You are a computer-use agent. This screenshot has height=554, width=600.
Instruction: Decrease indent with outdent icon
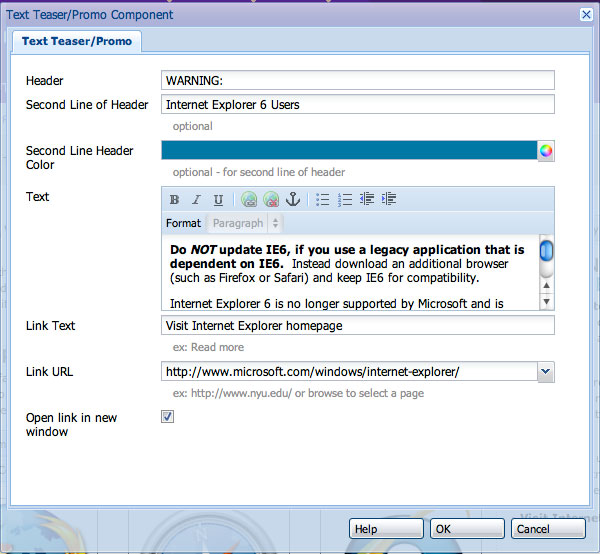tap(367, 200)
